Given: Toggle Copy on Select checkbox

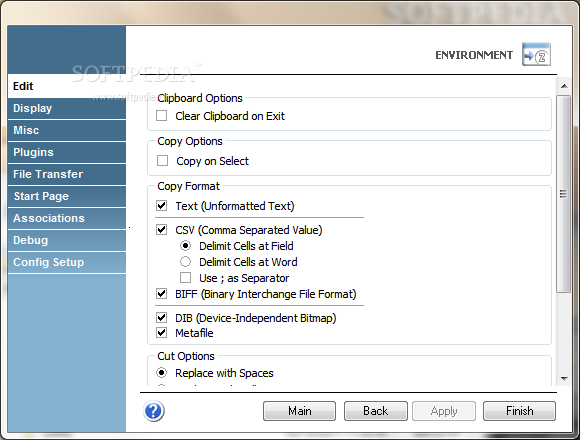Looking at the screenshot, I should tap(162, 160).
